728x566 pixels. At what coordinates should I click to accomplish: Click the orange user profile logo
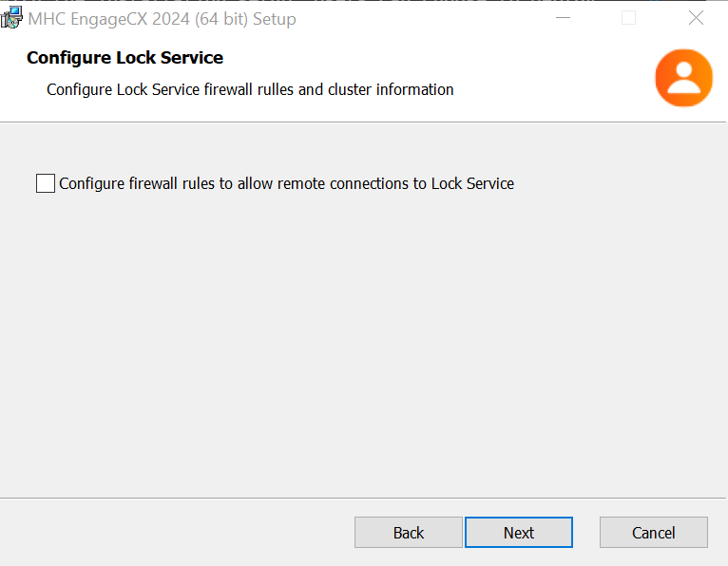click(x=683, y=78)
